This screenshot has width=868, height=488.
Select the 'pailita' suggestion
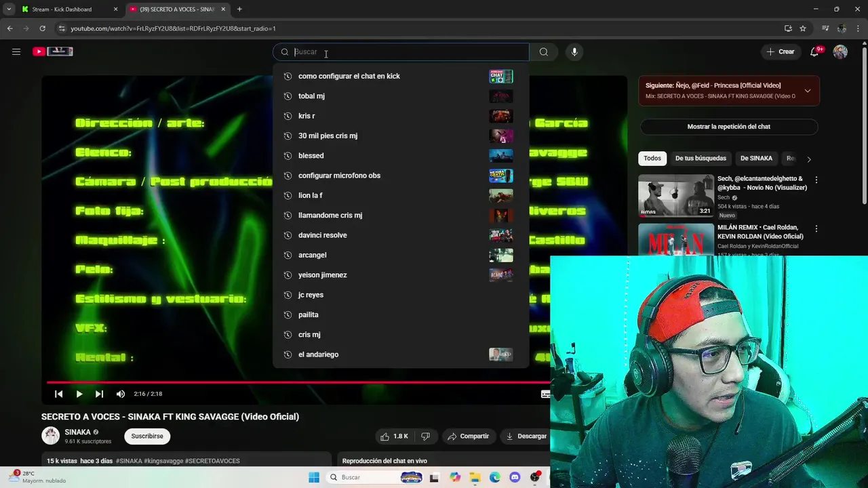tap(401, 314)
